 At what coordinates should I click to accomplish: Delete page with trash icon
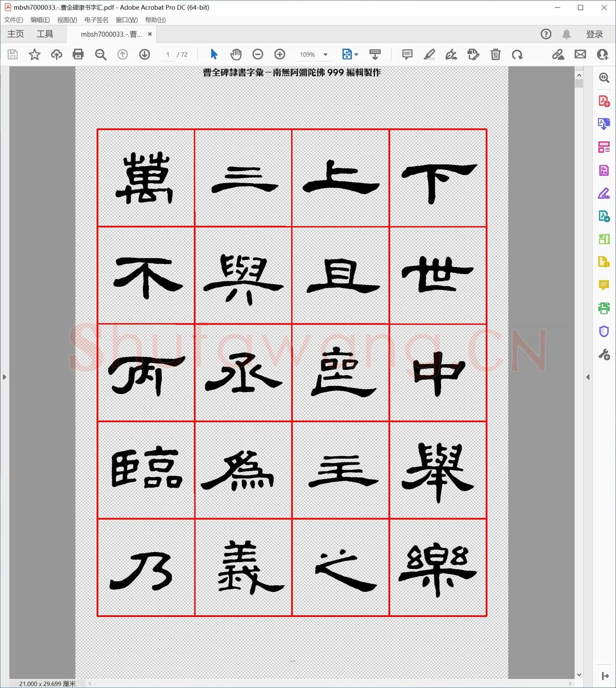pos(495,54)
